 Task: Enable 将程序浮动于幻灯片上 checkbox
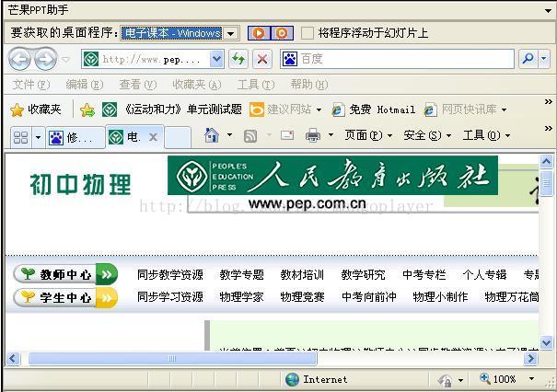pyautogui.click(x=308, y=33)
